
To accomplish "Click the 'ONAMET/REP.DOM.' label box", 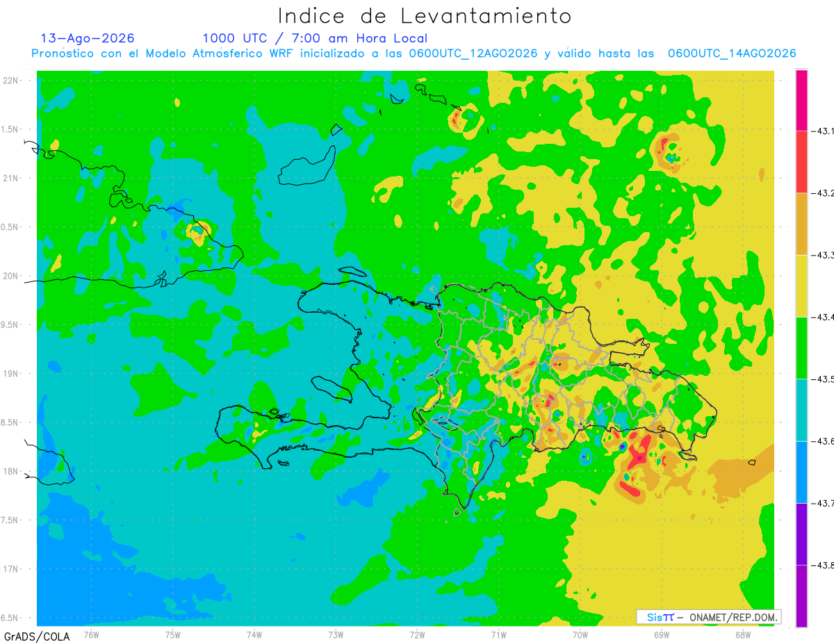I will pyautogui.click(x=710, y=617).
